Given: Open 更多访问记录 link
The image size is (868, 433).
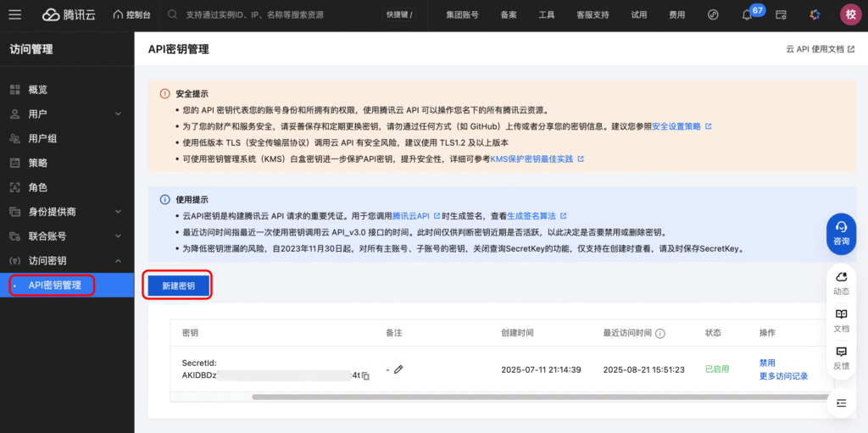Looking at the screenshot, I should pyautogui.click(x=783, y=376).
